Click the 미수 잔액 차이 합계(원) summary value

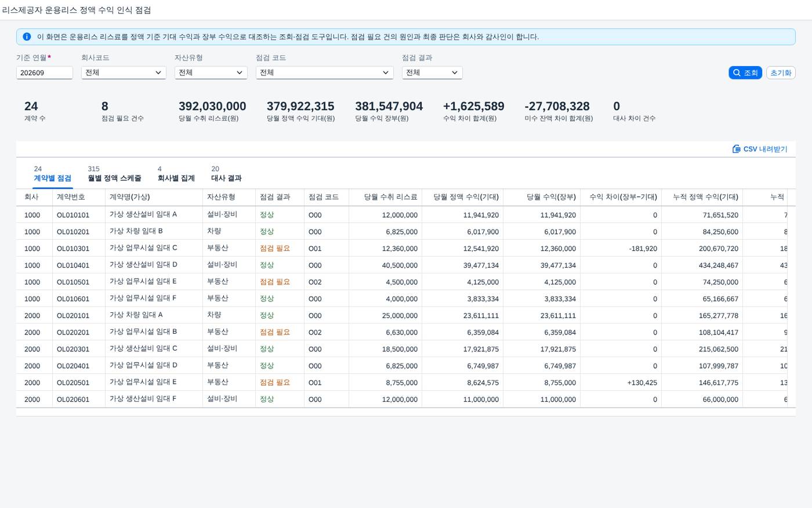pos(557,106)
